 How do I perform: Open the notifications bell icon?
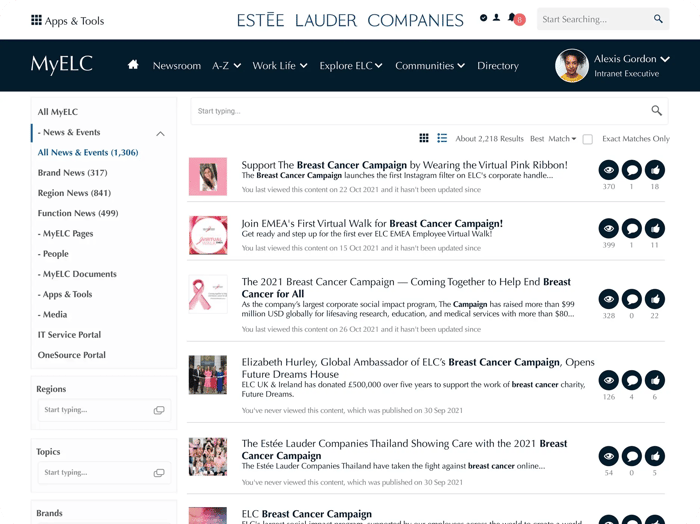pos(512,18)
